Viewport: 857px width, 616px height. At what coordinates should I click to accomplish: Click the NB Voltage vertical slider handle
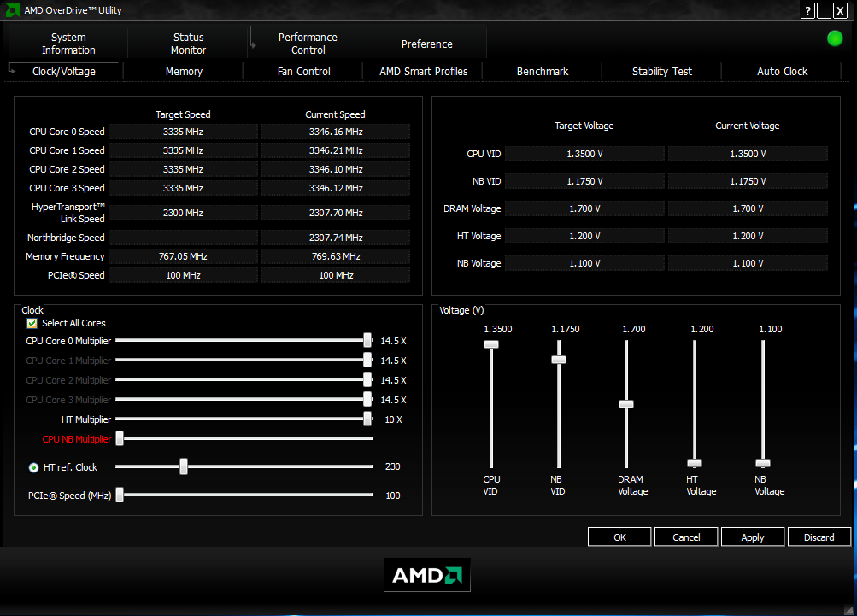click(x=763, y=464)
